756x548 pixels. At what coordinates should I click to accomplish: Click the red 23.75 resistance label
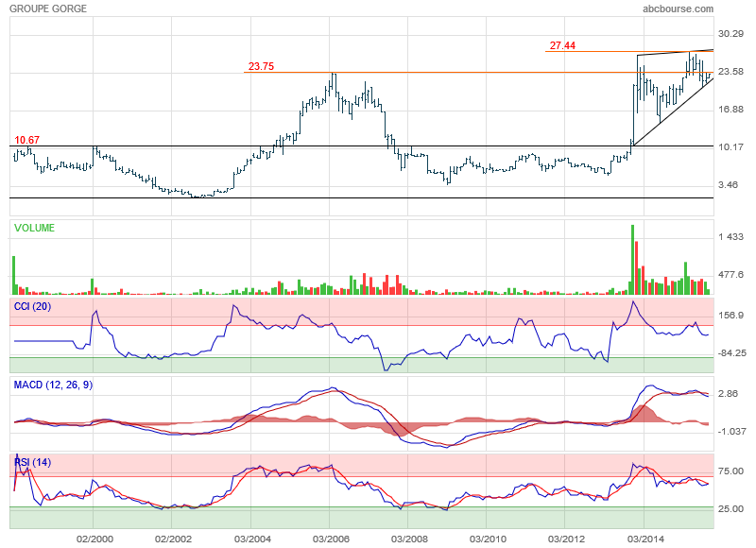(x=261, y=66)
